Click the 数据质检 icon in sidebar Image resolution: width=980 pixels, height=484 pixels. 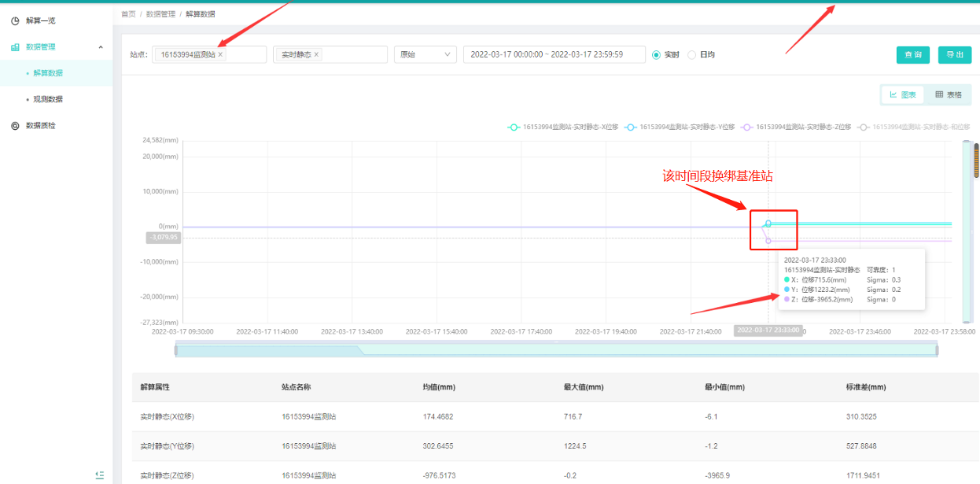tap(15, 125)
